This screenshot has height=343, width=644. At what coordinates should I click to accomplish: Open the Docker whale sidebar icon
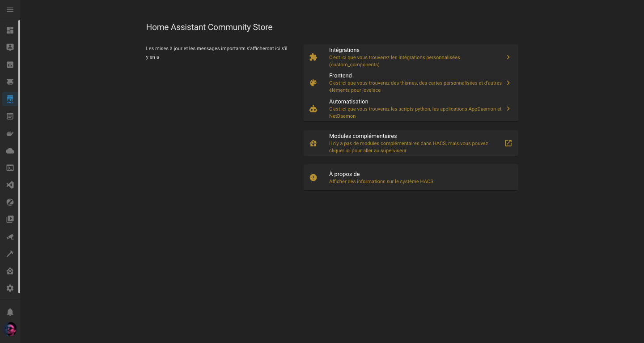[10, 133]
